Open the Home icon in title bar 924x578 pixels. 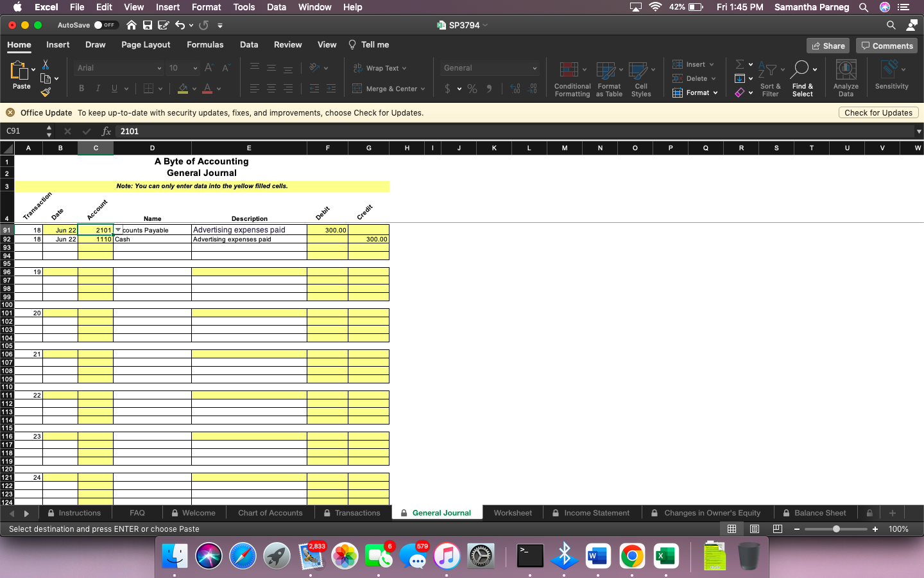click(132, 25)
